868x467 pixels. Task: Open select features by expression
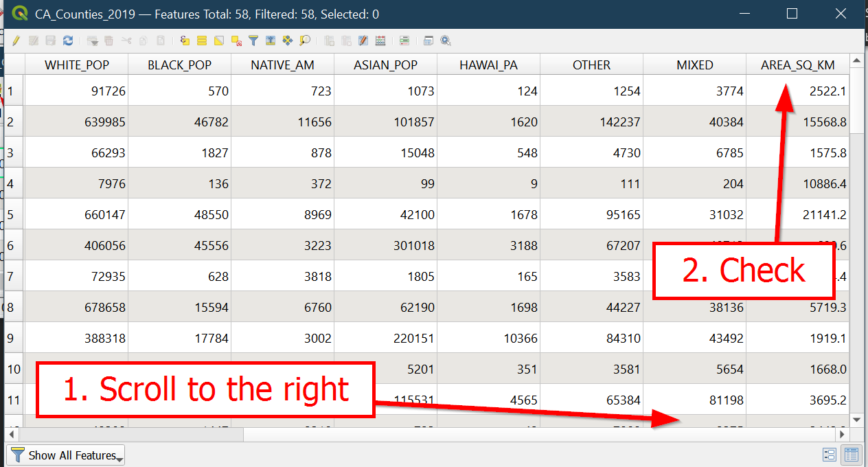[185, 41]
